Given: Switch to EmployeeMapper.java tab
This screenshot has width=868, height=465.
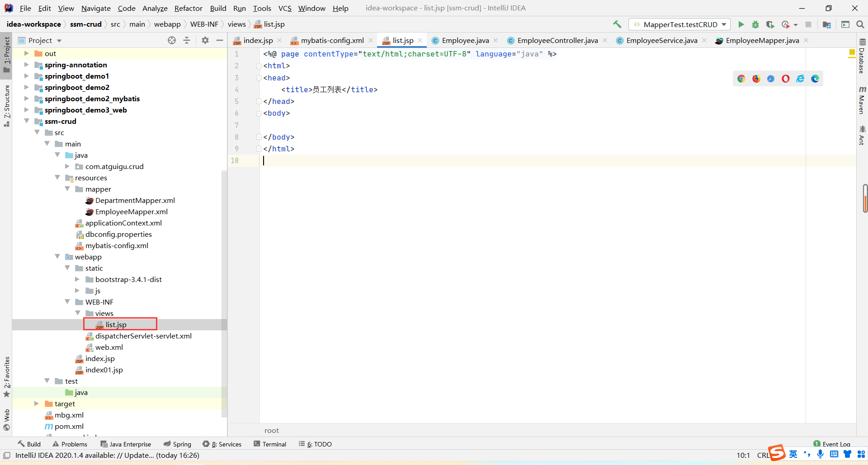Looking at the screenshot, I should tap(762, 40).
